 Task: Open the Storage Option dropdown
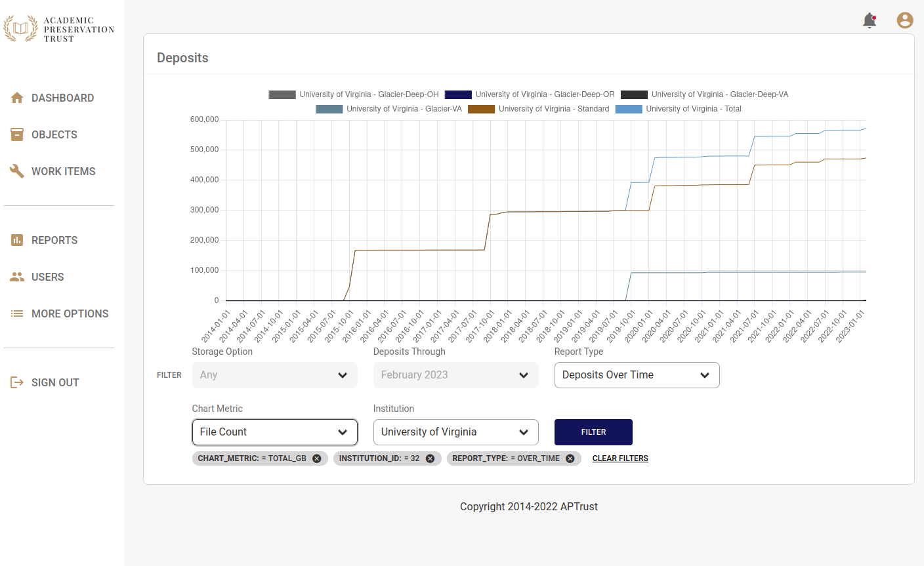point(275,375)
